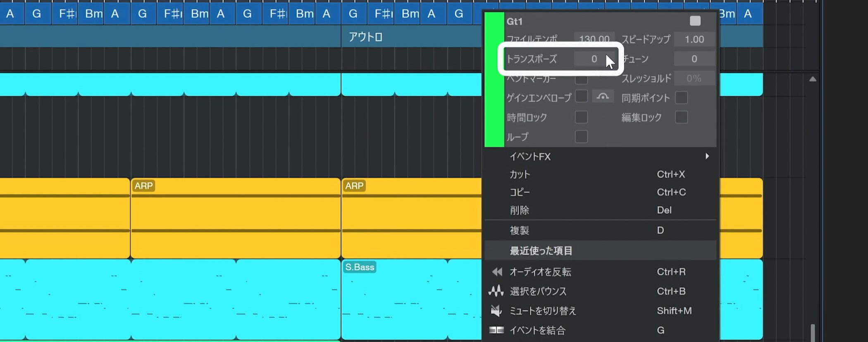Expand the イベントFX submenu arrow
Screen dimensions: 868x342
707,156
